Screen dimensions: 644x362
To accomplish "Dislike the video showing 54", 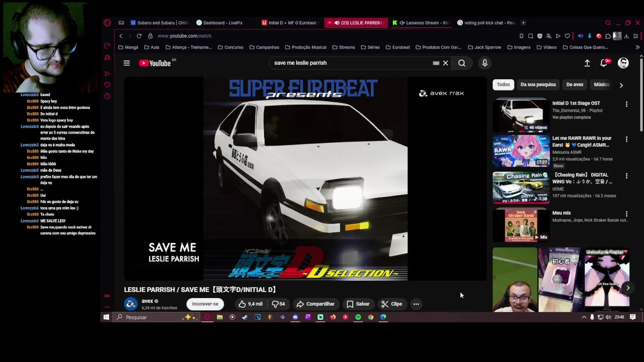I will (x=278, y=304).
